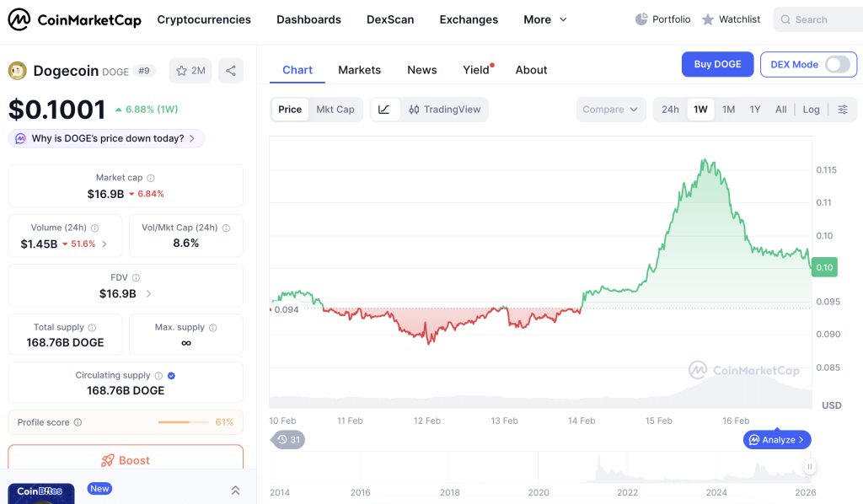The image size is (863, 504).
Task: Expand the More dropdown menu
Action: pyautogui.click(x=545, y=19)
